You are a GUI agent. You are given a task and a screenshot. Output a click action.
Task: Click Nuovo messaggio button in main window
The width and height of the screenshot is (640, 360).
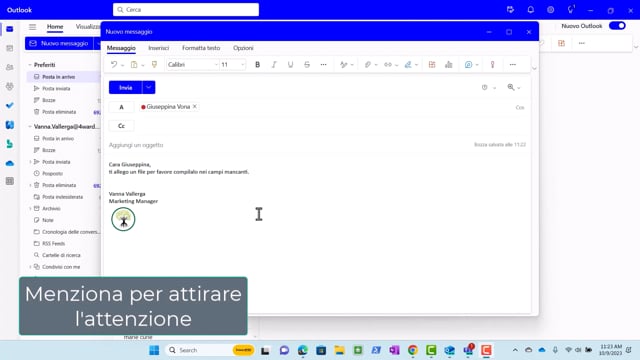[x=60, y=43]
